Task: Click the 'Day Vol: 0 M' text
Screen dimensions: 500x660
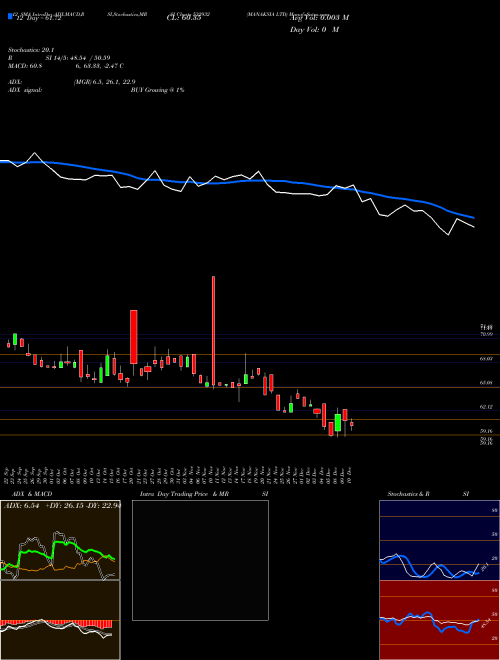Action: [314, 30]
